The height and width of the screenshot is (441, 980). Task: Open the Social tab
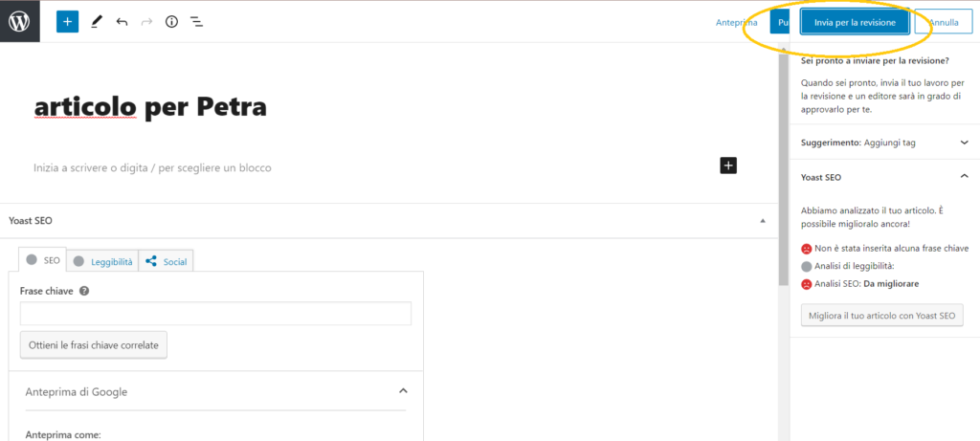point(166,262)
